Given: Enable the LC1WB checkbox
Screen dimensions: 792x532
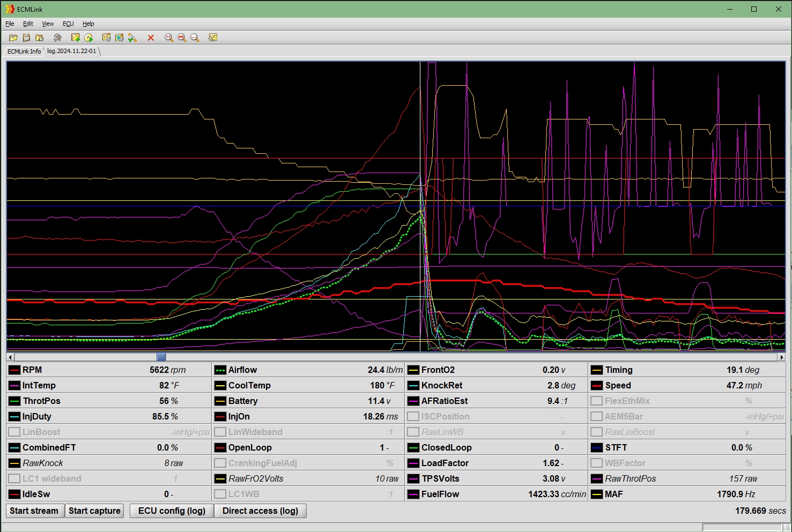Looking at the screenshot, I should [220, 494].
